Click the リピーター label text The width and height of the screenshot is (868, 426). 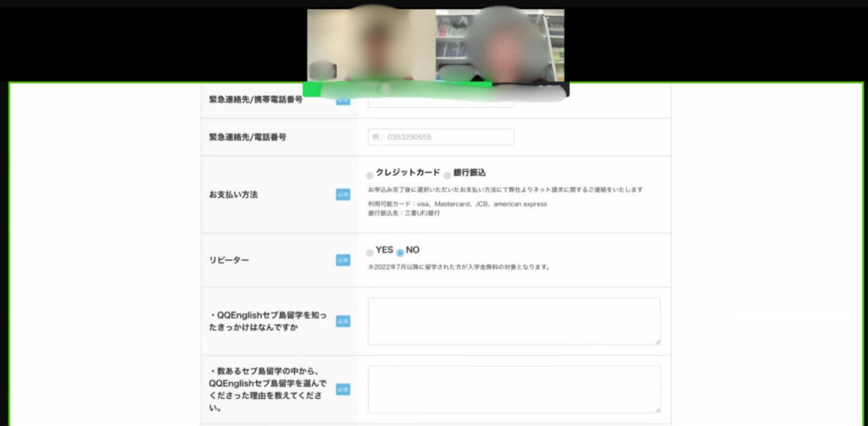[229, 260]
